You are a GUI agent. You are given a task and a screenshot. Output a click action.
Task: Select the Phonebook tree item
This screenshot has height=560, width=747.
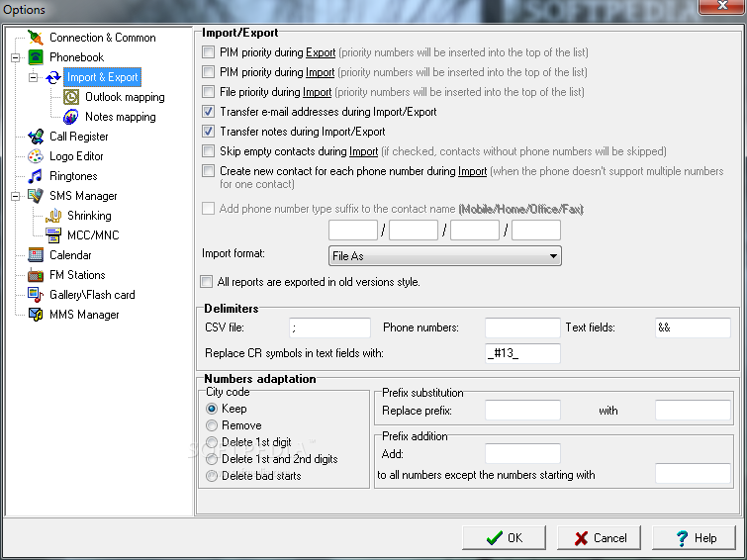(x=77, y=57)
